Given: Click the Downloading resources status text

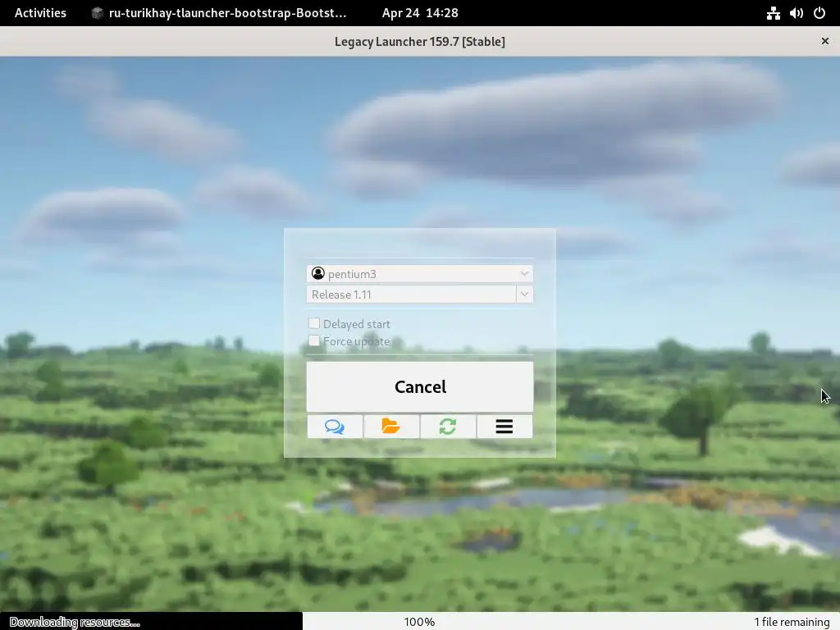Looking at the screenshot, I should [x=75, y=622].
